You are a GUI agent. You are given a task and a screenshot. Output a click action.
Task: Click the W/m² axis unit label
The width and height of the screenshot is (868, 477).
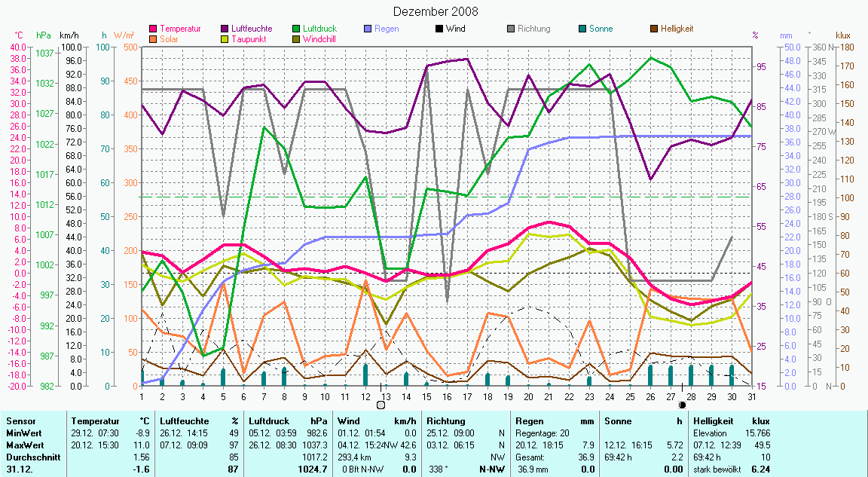point(124,35)
